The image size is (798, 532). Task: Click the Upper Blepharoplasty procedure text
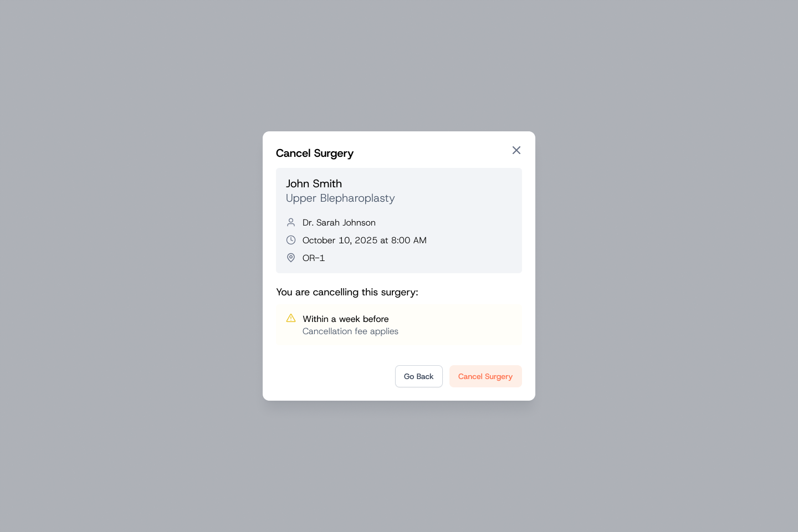click(340, 198)
